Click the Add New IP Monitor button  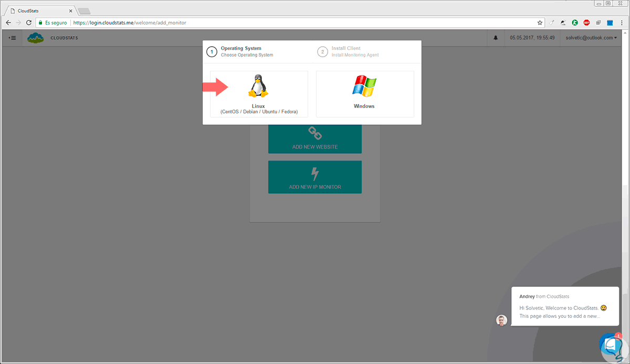[315, 177]
